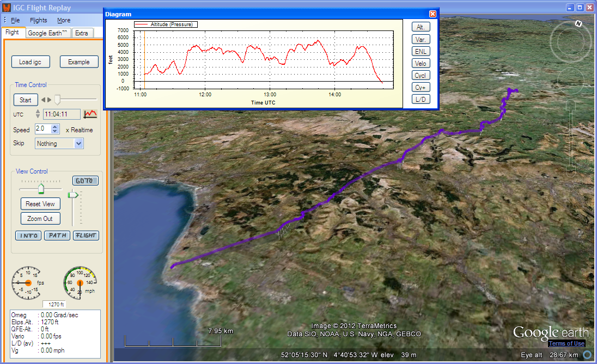The width and height of the screenshot is (597, 364).
Task: Close the Diagram window
Action: click(x=432, y=14)
